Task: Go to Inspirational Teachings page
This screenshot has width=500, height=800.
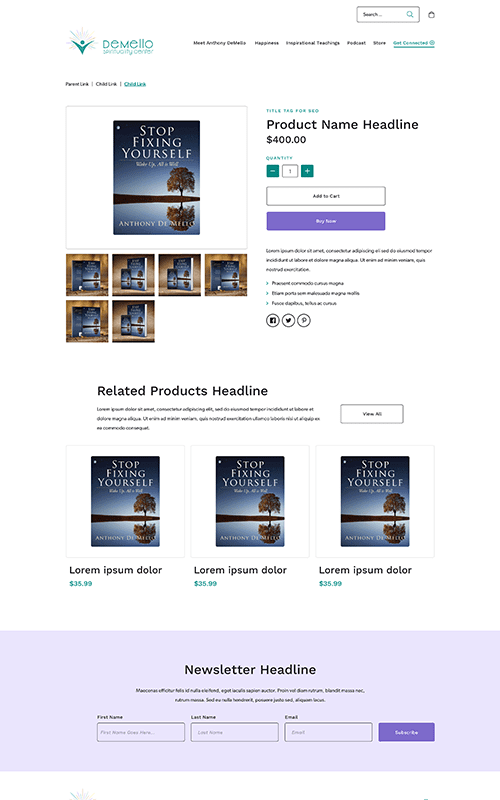Action: point(313,43)
